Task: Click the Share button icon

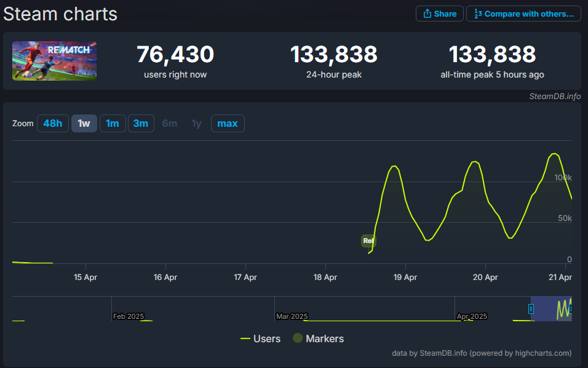Action: (x=427, y=14)
